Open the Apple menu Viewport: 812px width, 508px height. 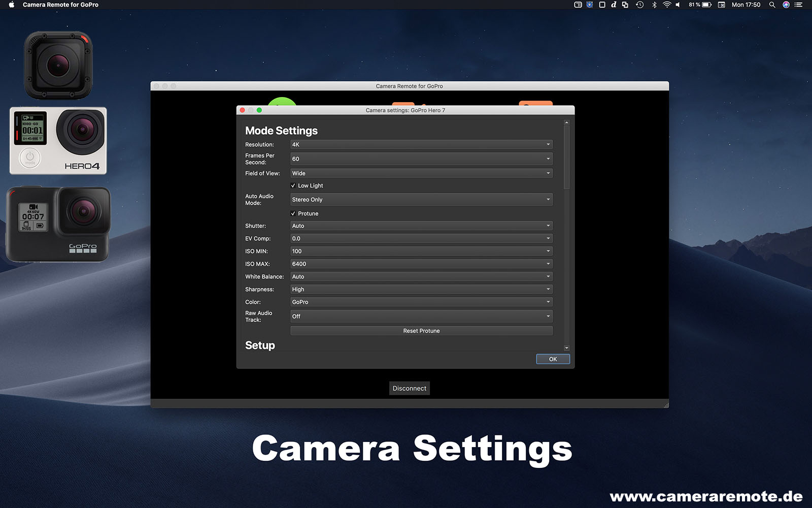pos(11,5)
